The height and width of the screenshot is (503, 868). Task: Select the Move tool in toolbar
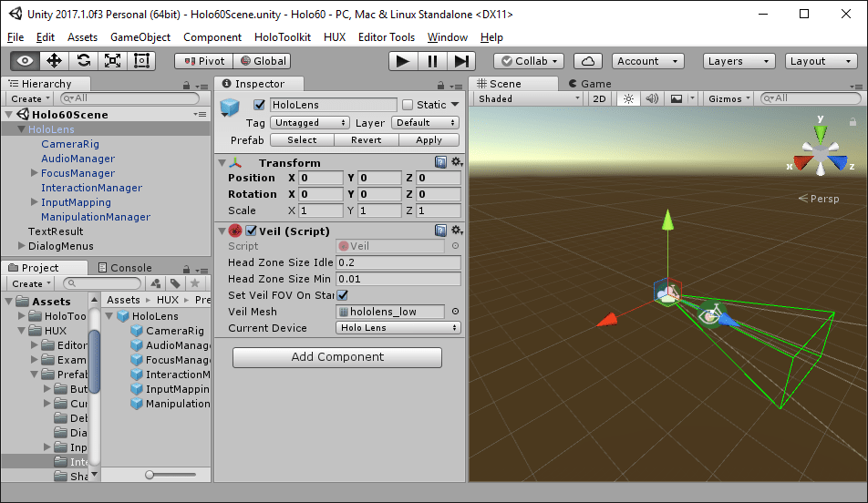54,61
